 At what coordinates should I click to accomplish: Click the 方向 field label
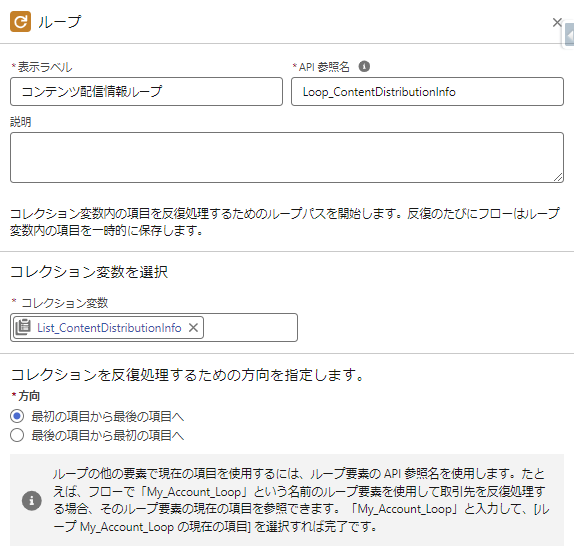[x=29, y=395]
